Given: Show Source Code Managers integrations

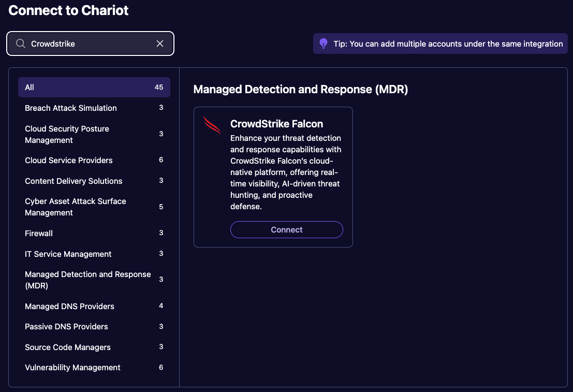Looking at the screenshot, I should (x=94, y=347).
